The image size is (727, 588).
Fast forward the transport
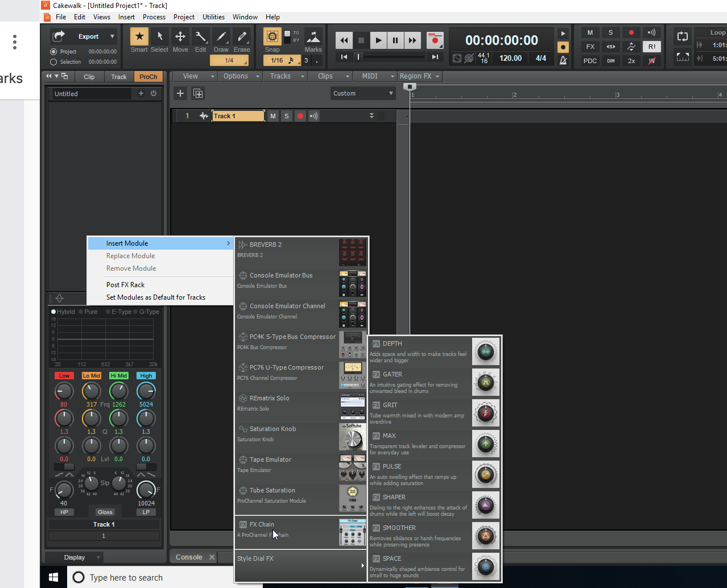click(412, 40)
